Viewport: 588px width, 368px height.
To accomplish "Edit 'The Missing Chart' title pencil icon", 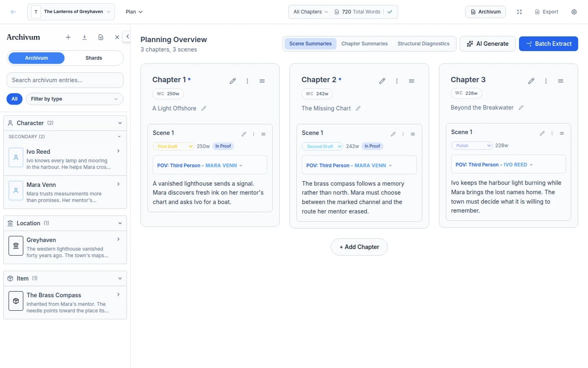I will [358, 108].
